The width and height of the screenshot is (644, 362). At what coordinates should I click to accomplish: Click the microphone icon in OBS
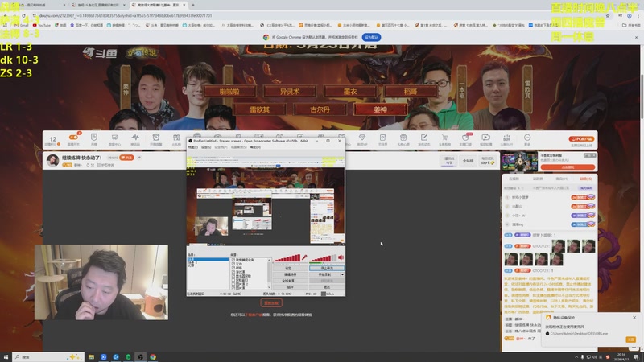click(304, 257)
